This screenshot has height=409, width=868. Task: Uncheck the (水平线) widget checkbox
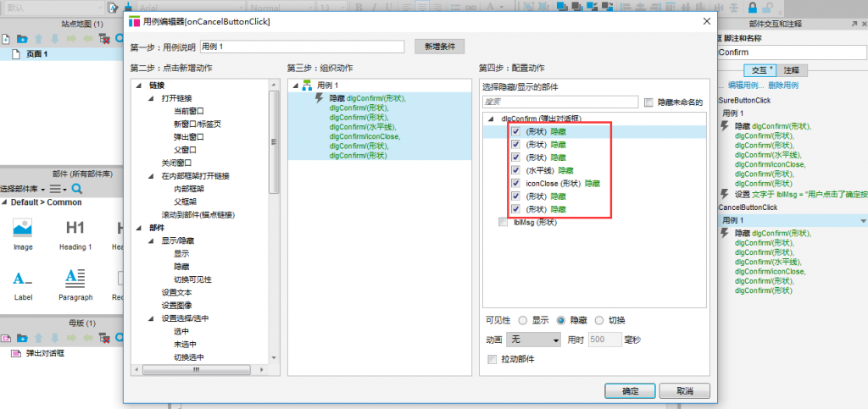(x=516, y=170)
